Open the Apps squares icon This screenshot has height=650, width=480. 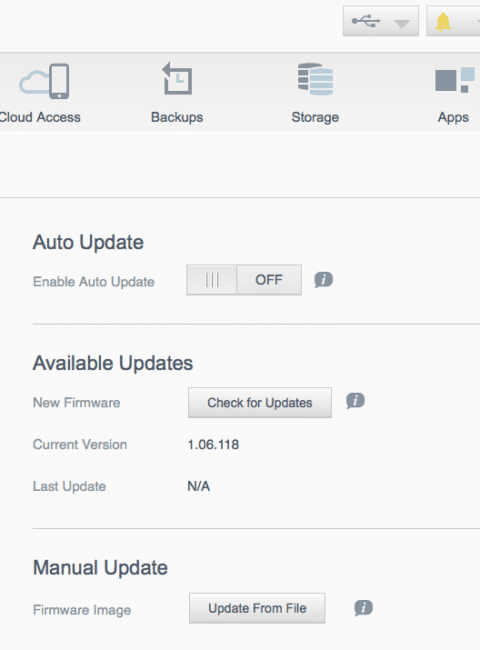click(455, 80)
